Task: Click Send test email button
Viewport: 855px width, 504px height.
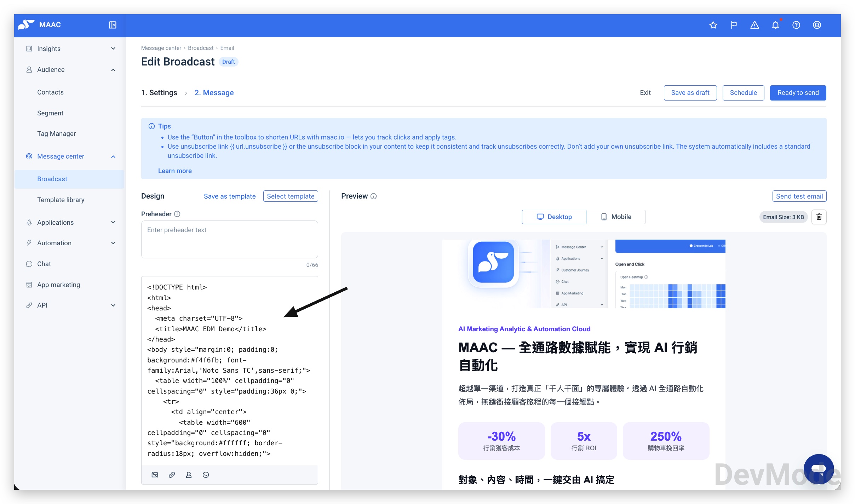Action: pyautogui.click(x=799, y=196)
